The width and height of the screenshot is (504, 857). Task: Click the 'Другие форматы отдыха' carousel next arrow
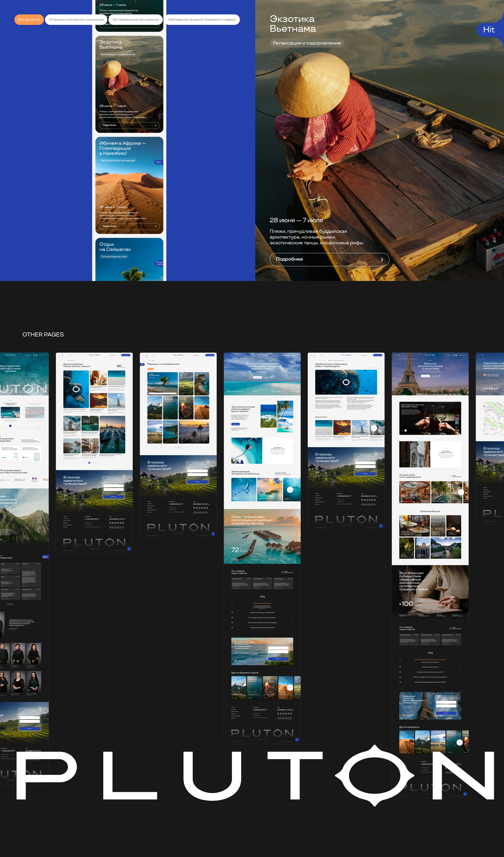point(290,687)
